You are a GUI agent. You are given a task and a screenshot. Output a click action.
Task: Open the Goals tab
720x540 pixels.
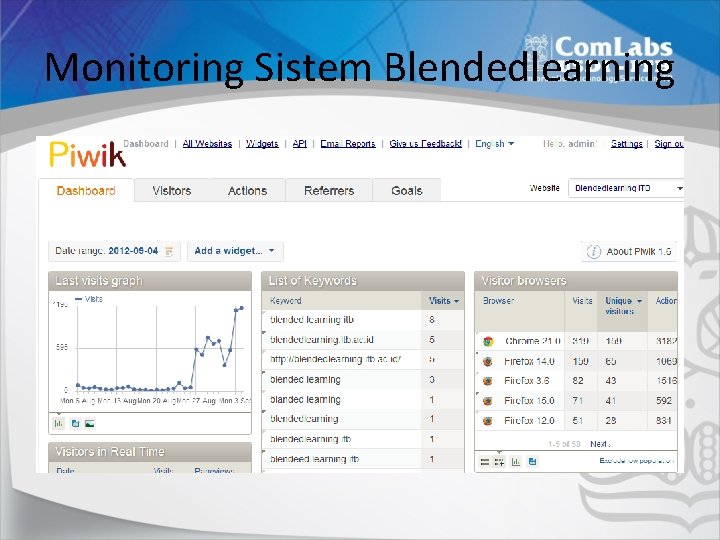coord(406,191)
